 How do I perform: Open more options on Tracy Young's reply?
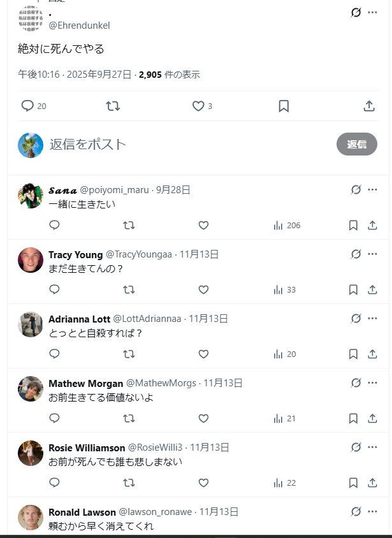372,254
